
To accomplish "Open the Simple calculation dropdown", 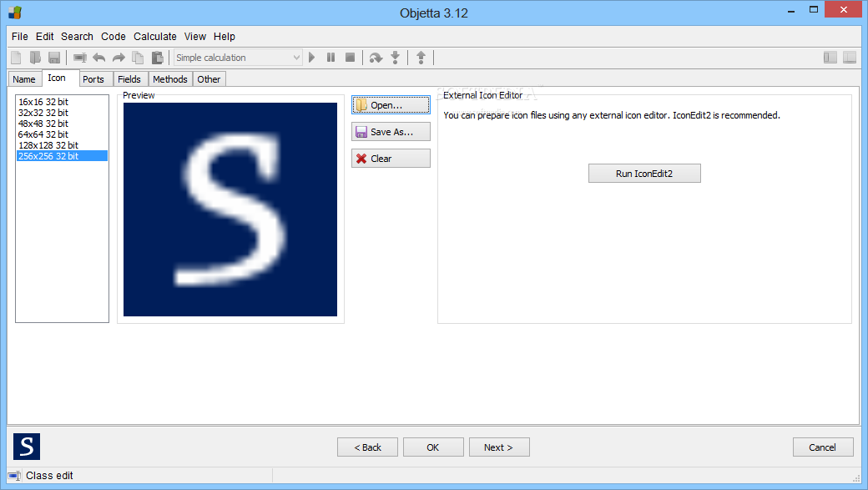I will click(x=238, y=58).
